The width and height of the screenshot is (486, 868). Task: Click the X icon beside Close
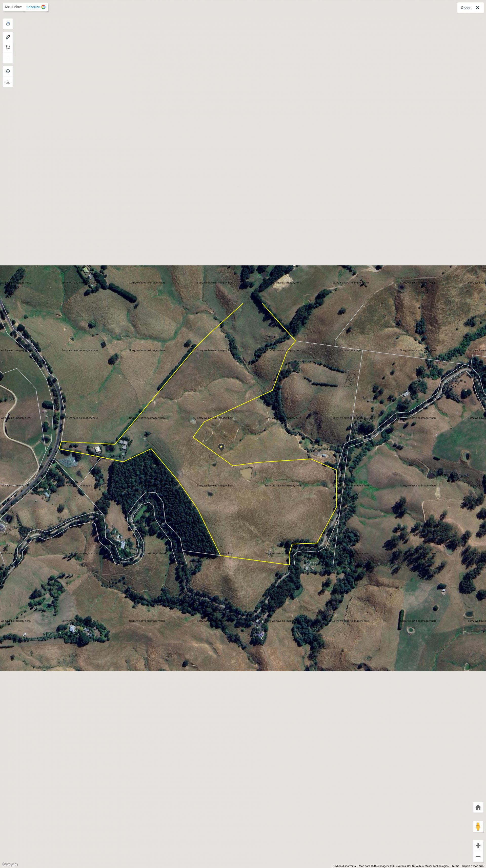tap(477, 7)
